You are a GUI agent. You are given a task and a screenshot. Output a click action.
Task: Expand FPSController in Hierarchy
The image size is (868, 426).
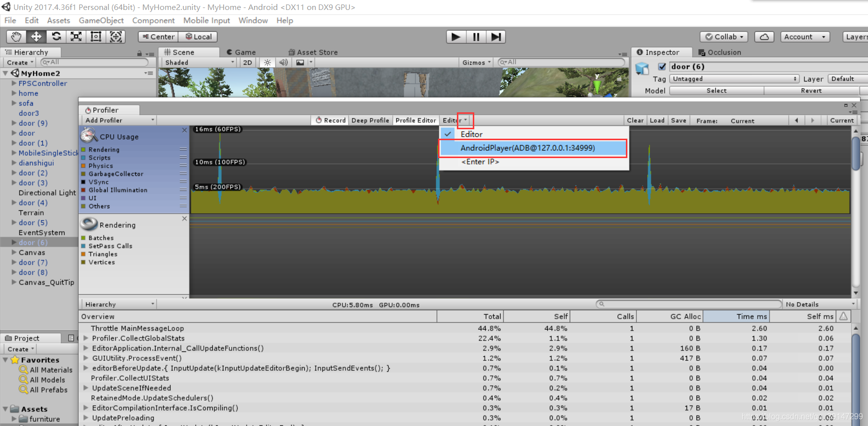coord(14,84)
